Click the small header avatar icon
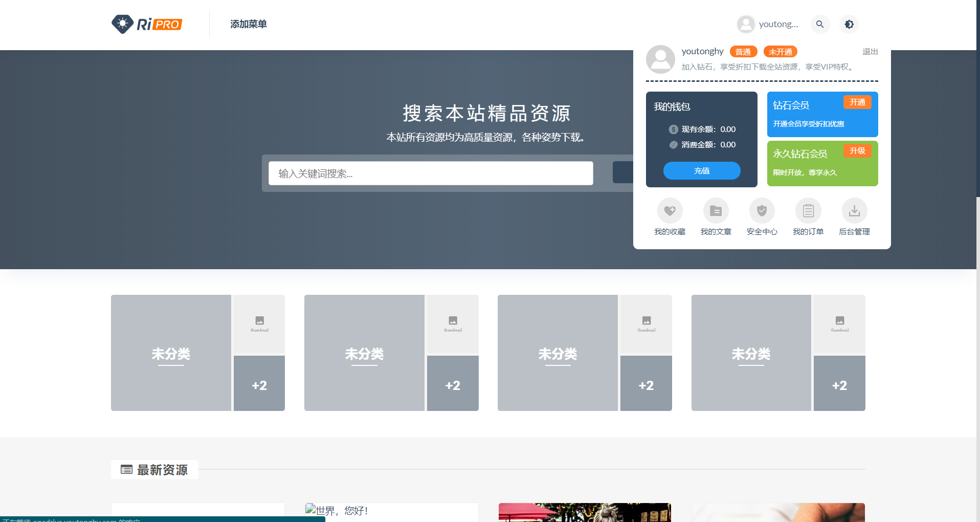Image resolution: width=980 pixels, height=522 pixels. click(746, 24)
